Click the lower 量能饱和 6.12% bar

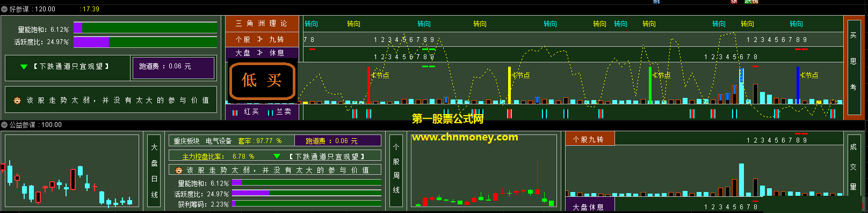point(306,183)
